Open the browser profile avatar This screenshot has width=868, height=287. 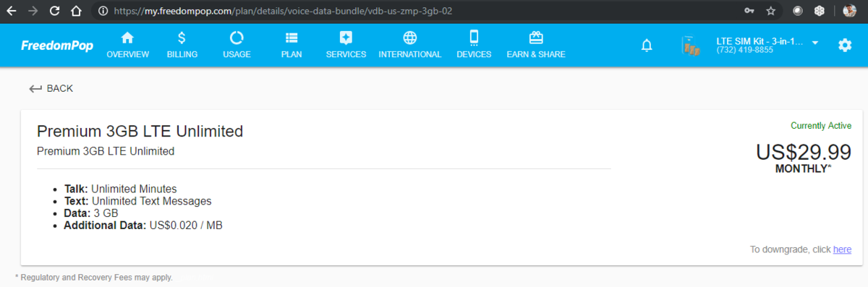tap(850, 12)
